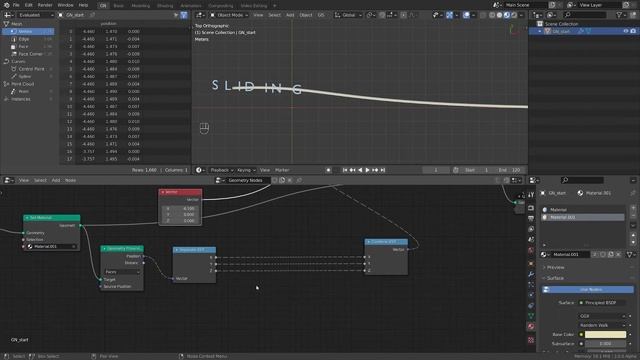Open the timeline Marker menu
This screenshot has width=640, height=360.
(x=282, y=170)
